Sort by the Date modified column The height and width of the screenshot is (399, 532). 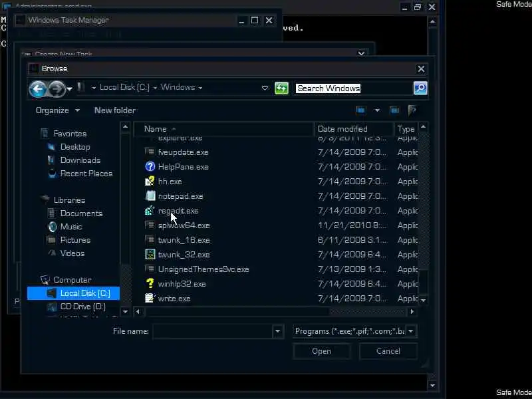point(354,129)
